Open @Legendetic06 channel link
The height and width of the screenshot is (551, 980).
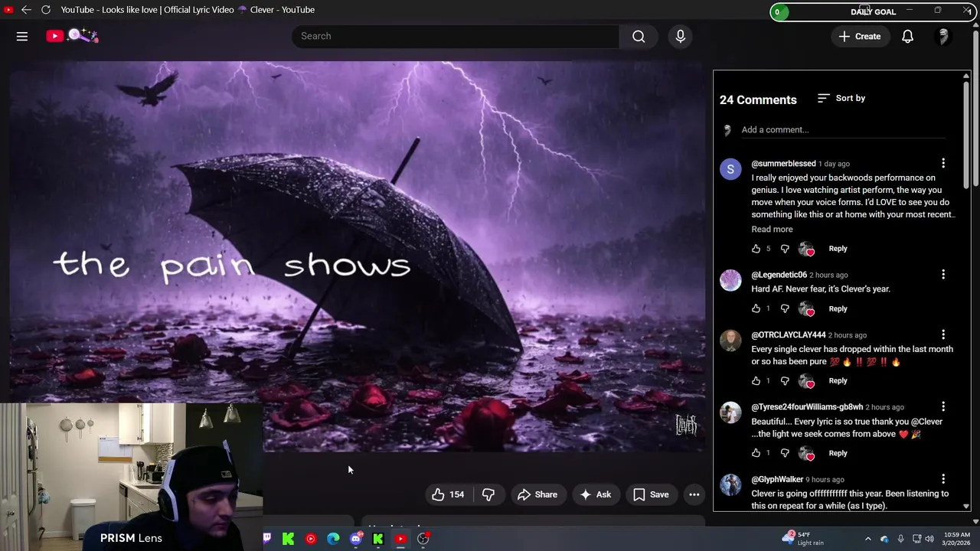(779, 275)
